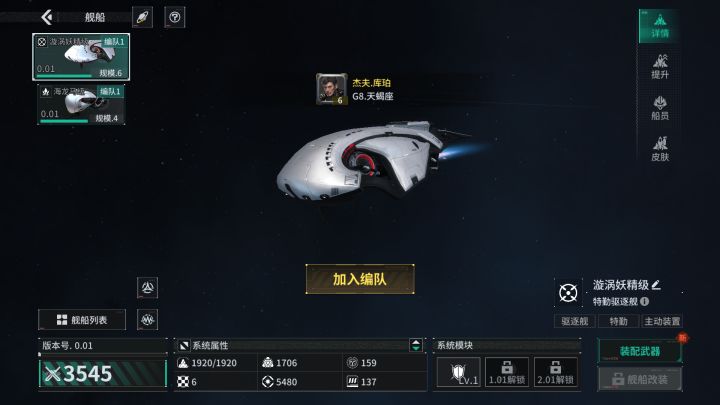Open the question mark help icon
Image resolution: width=720 pixels, height=405 pixels.
point(174,17)
